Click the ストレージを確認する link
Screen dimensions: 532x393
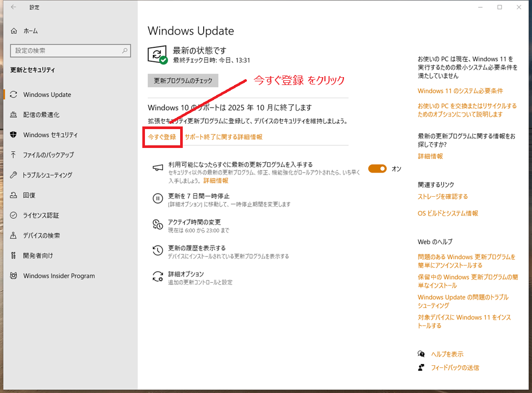(443, 196)
